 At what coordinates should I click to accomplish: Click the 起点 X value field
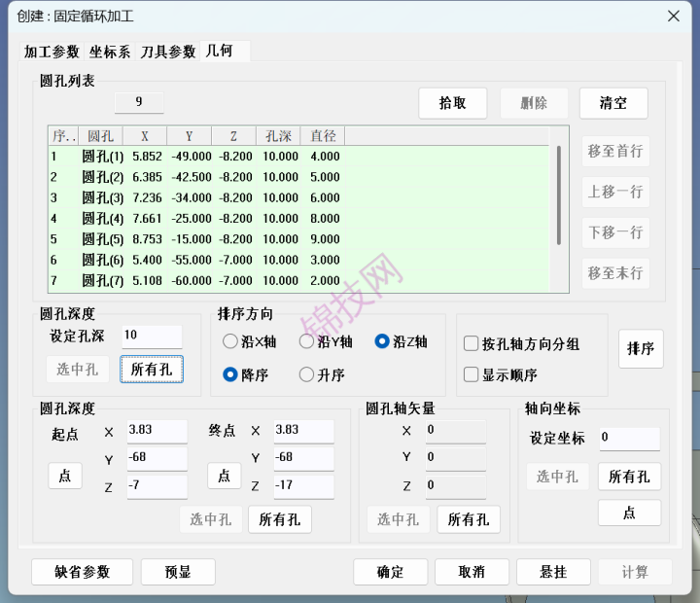(x=157, y=431)
